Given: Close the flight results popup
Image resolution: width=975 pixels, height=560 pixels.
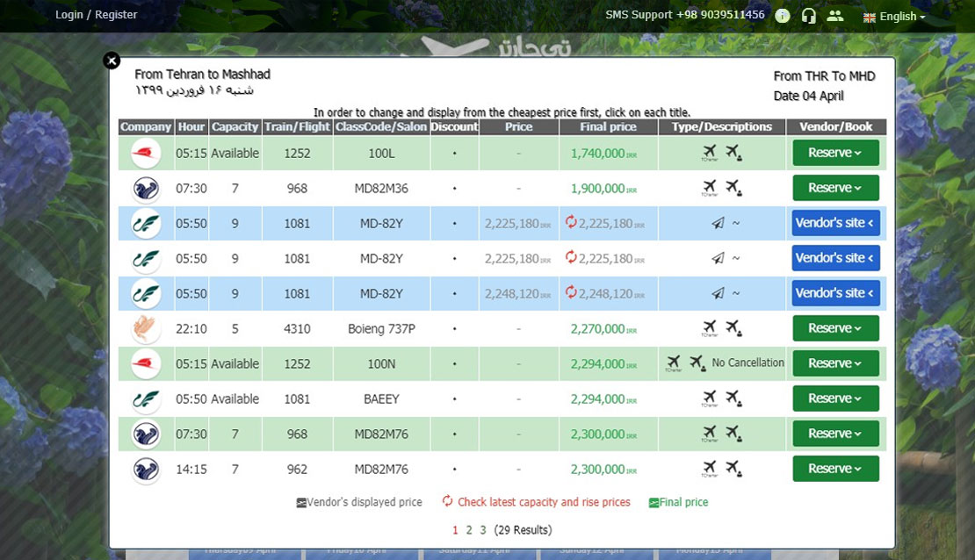Looking at the screenshot, I should (112, 61).
